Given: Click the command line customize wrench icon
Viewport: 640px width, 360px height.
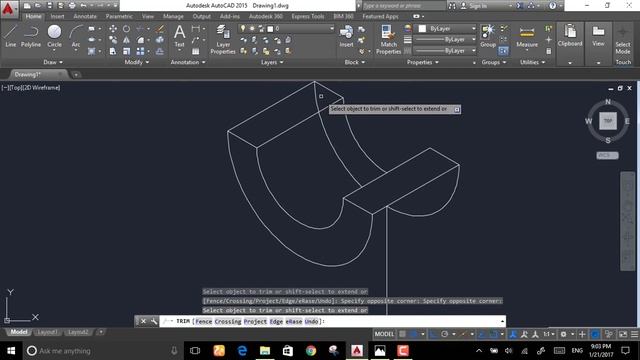Looking at the screenshot, I should [154, 321].
